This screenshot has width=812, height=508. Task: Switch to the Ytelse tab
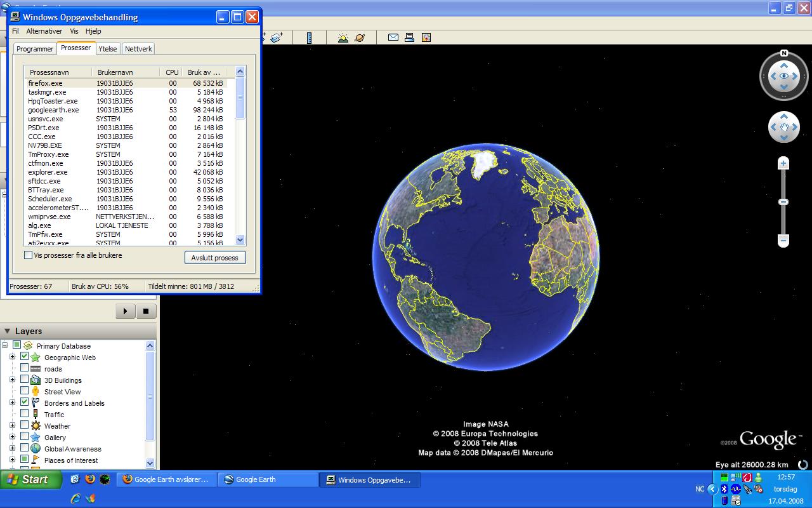[x=108, y=49]
